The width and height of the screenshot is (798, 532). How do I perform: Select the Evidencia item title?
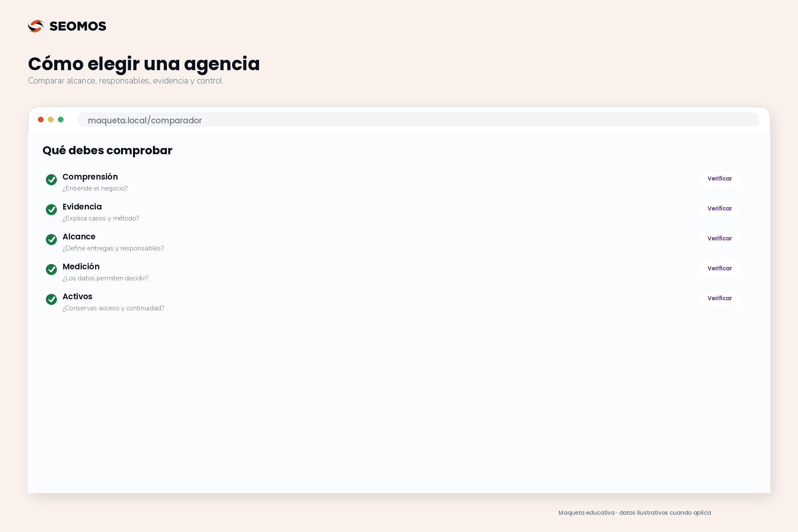(82, 206)
